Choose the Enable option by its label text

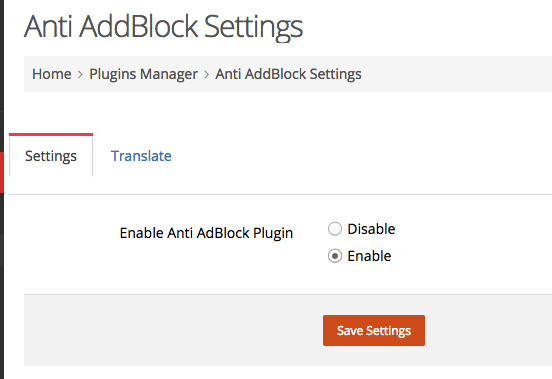pyautogui.click(x=369, y=256)
